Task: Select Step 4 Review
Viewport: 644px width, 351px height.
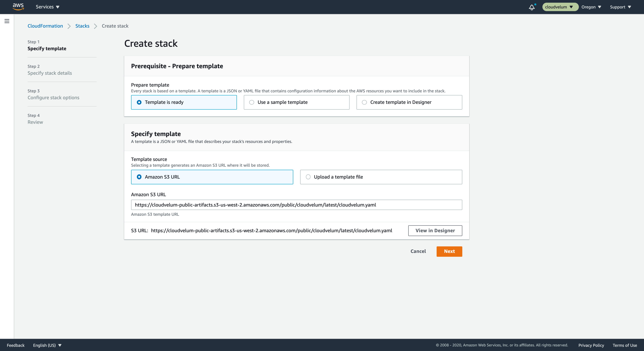Action: point(35,119)
